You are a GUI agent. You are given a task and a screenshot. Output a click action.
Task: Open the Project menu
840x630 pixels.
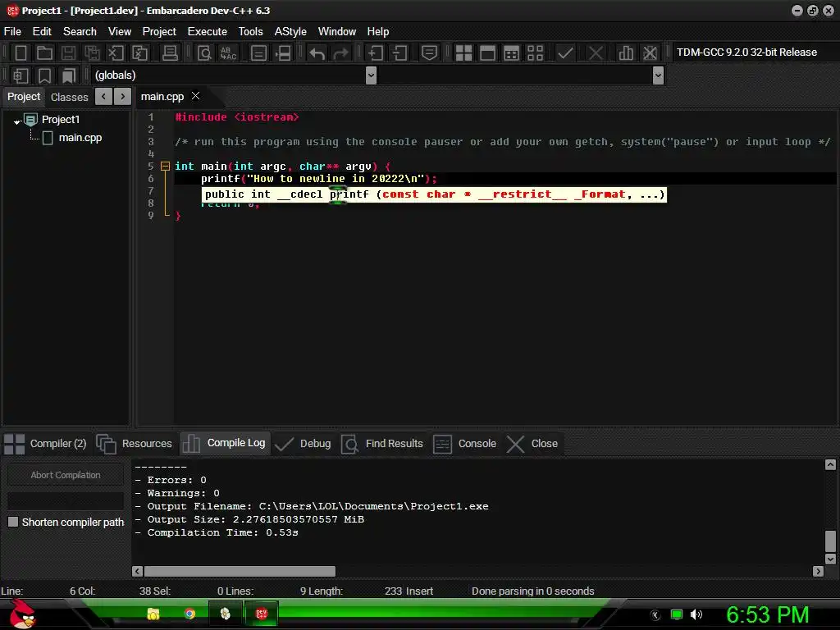pyautogui.click(x=159, y=32)
